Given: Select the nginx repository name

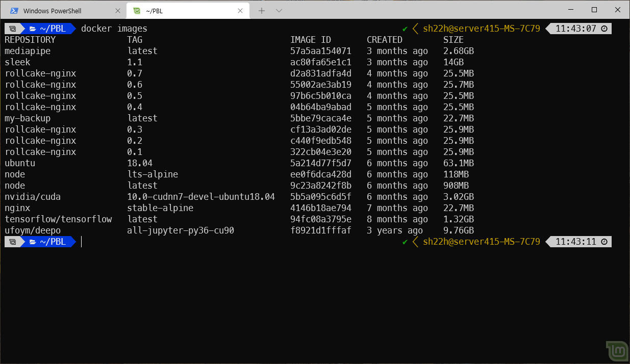Looking at the screenshot, I should 17,208.
